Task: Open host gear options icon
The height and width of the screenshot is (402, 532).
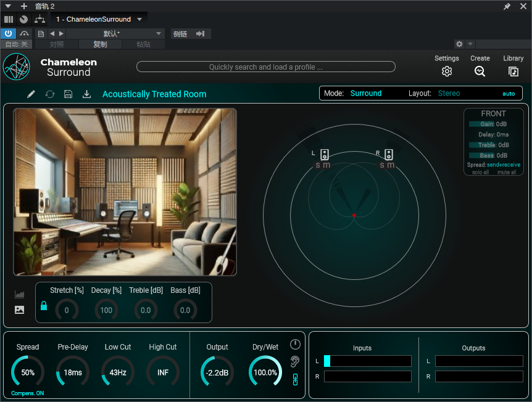Action: pyautogui.click(x=459, y=44)
